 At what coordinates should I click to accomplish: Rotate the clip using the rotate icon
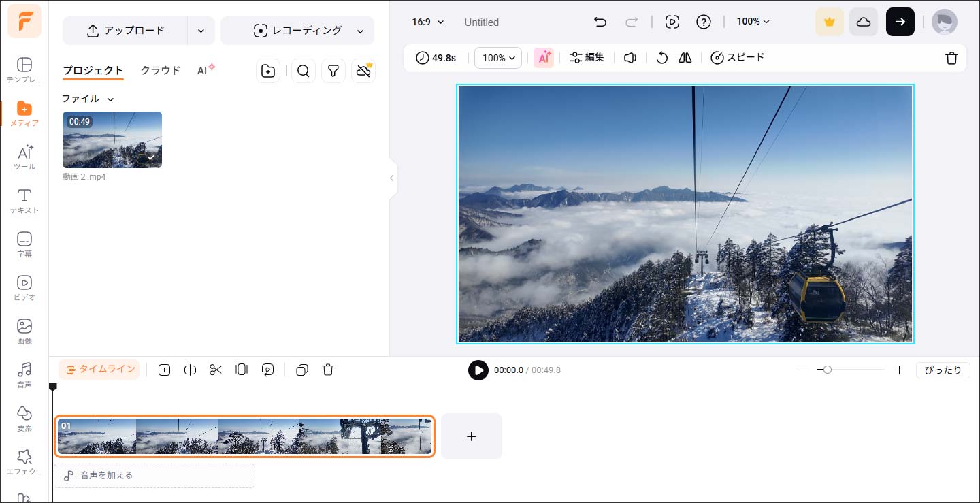(661, 58)
